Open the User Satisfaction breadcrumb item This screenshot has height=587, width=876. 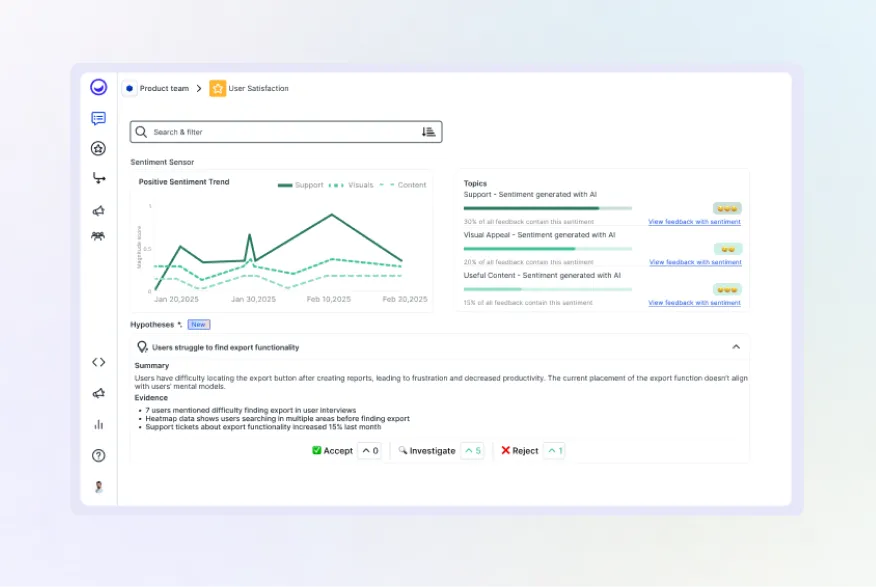click(256, 88)
